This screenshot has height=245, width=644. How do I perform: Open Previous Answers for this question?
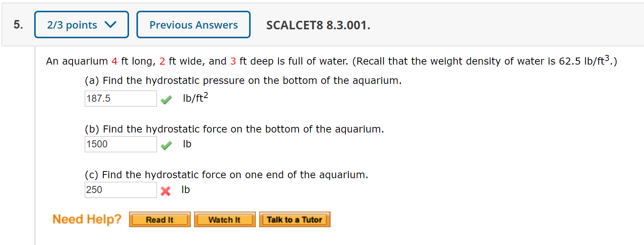193,24
